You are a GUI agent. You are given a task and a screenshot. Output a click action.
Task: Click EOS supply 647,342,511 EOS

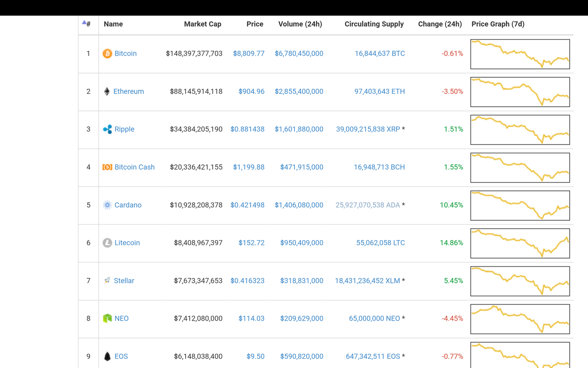coord(373,356)
